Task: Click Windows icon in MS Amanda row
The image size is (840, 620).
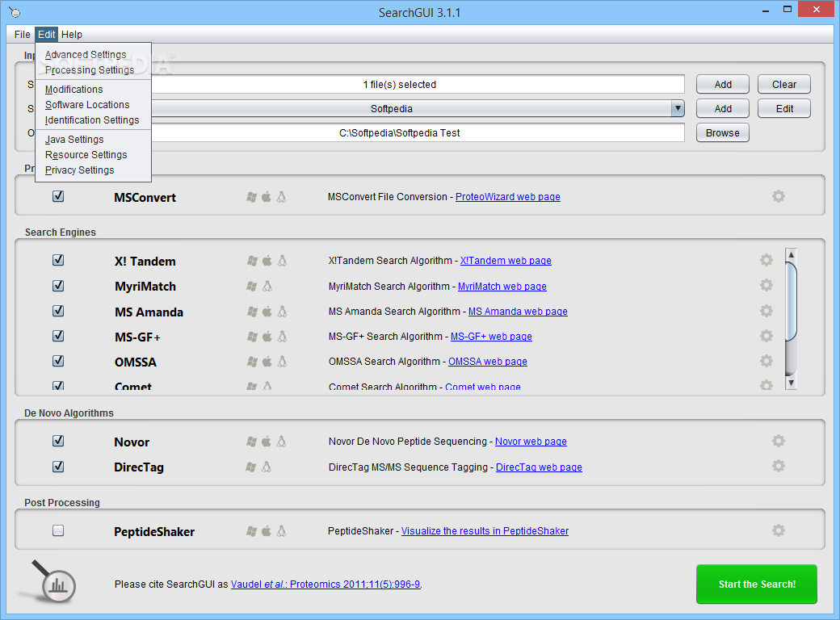Action: (252, 312)
